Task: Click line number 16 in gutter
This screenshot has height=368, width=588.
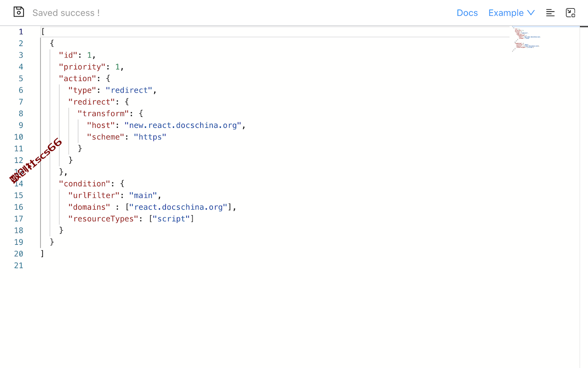Action: [x=18, y=207]
